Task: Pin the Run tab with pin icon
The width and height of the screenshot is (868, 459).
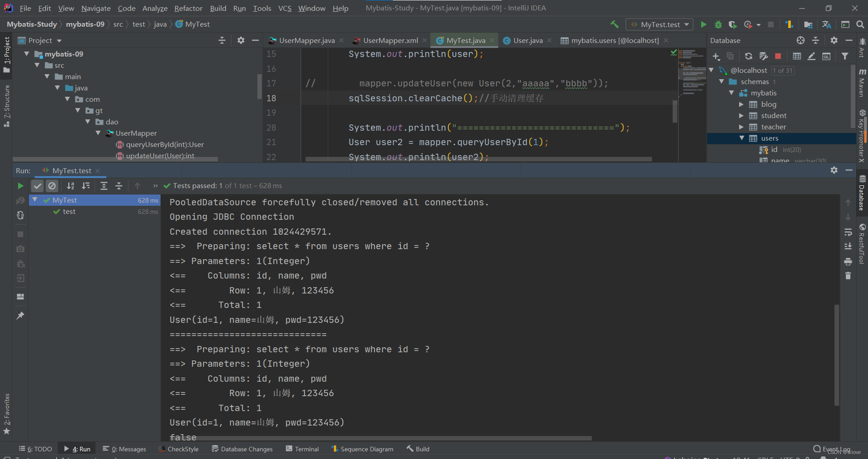Action: point(20,316)
